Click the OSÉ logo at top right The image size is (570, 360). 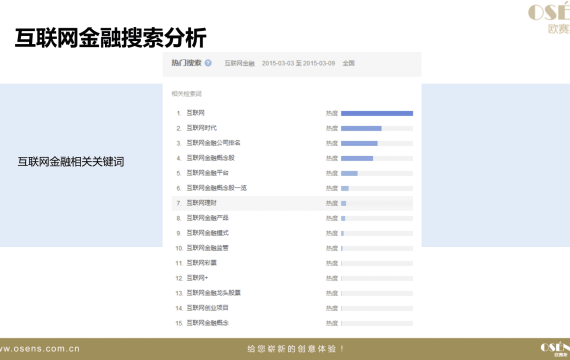(549, 17)
